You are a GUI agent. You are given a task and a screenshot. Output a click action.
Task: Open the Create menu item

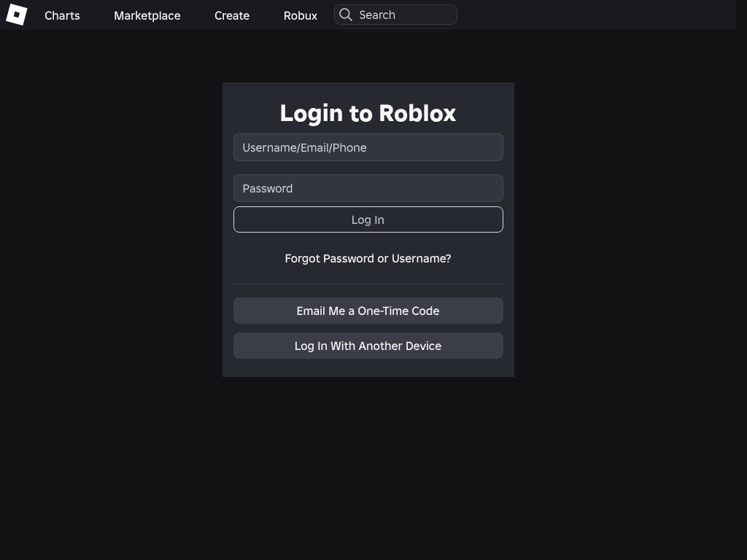click(232, 15)
